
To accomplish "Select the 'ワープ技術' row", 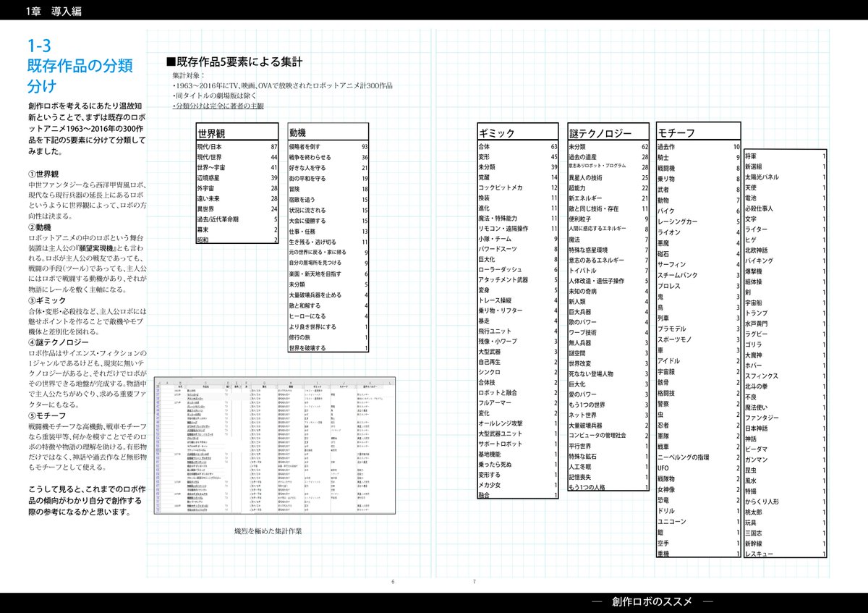I will (608, 332).
